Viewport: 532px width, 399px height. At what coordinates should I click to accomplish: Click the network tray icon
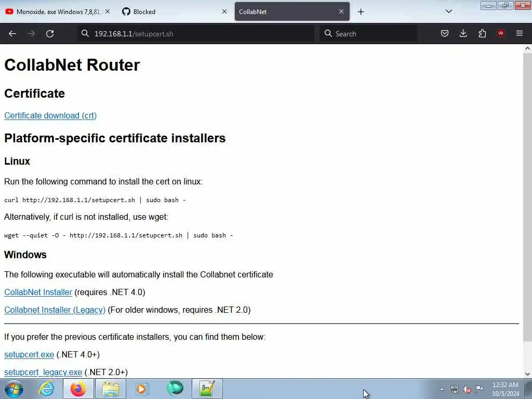(454, 390)
